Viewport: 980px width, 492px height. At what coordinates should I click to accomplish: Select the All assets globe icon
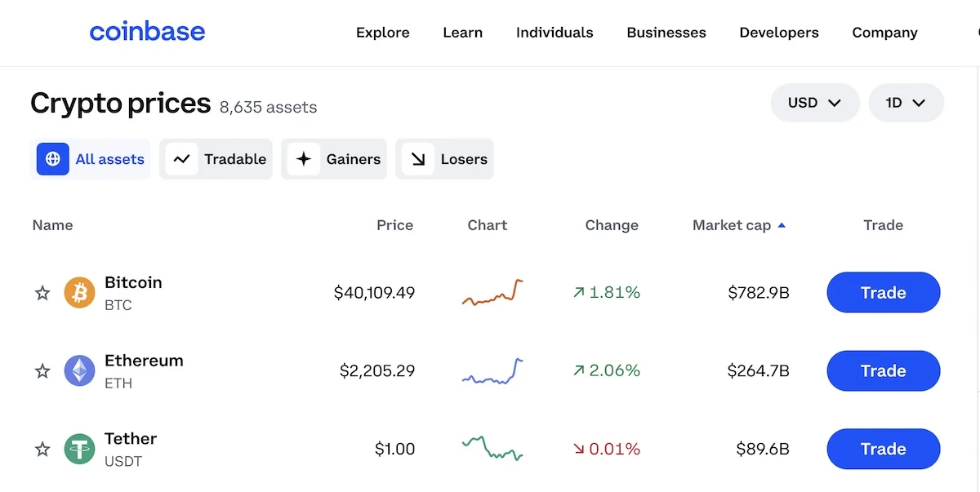[53, 159]
